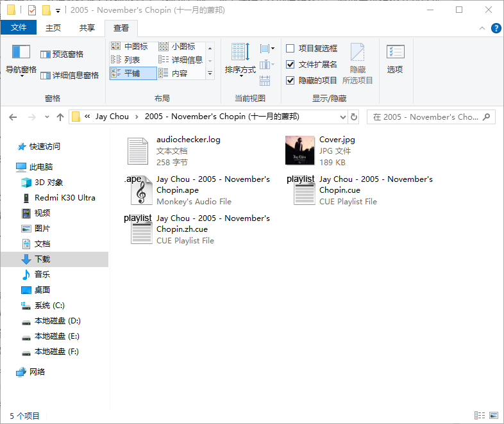Open Recent locations dropdown arrow

(47, 117)
